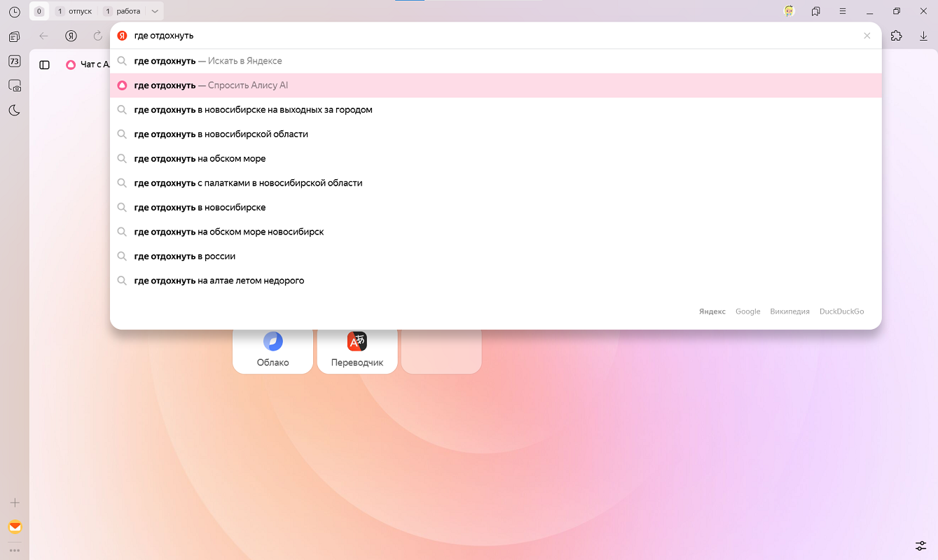Open the extensions puzzle icon
The image size is (938, 560).
tap(896, 36)
